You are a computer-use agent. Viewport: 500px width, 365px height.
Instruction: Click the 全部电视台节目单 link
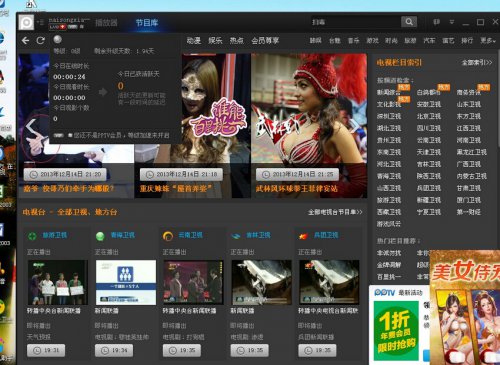click(x=335, y=212)
